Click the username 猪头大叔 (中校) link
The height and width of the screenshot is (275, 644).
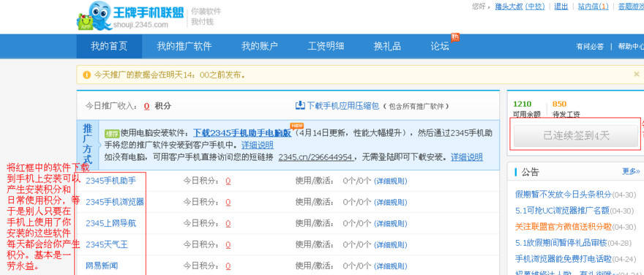click(520, 6)
